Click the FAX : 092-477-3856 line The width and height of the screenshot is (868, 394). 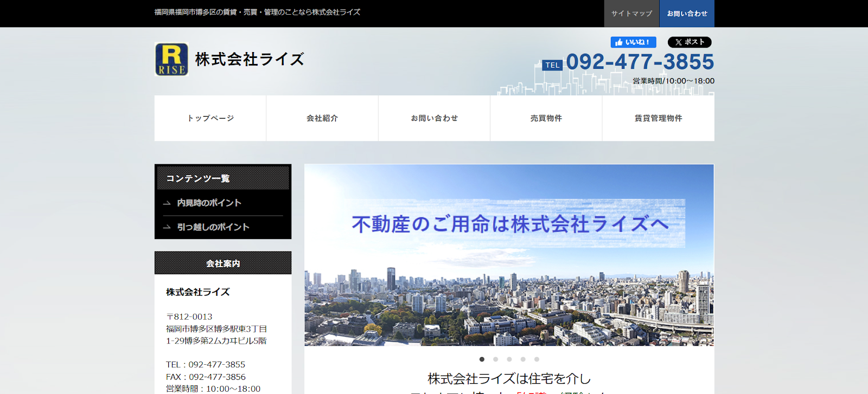coord(206,377)
